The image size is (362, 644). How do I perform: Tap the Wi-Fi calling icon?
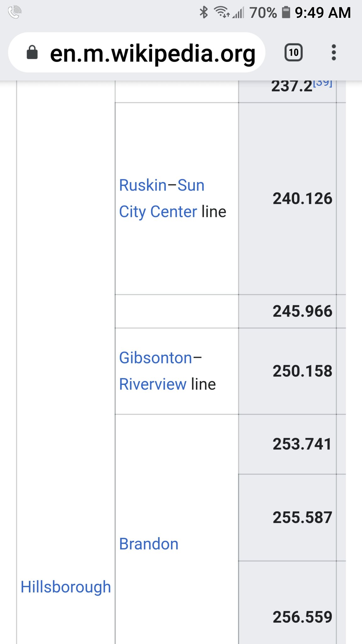tap(14, 13)
